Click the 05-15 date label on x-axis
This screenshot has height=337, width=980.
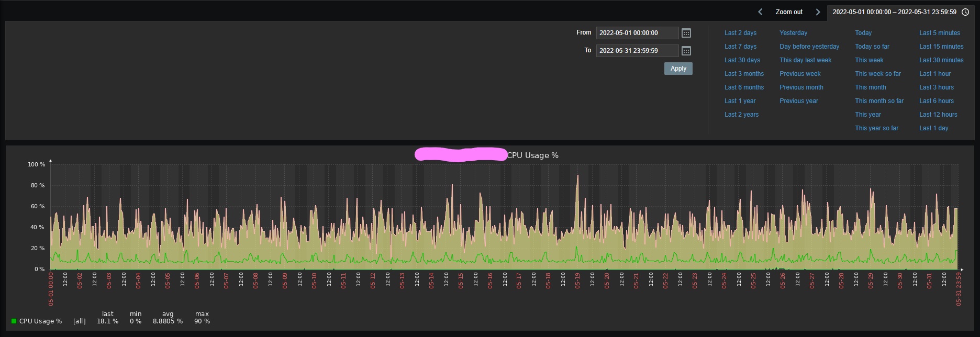[x=461, y=280]
